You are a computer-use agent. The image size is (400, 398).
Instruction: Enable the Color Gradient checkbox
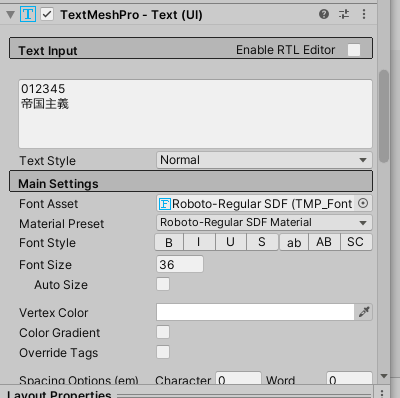pyautogui.click(x=163, y=332)
